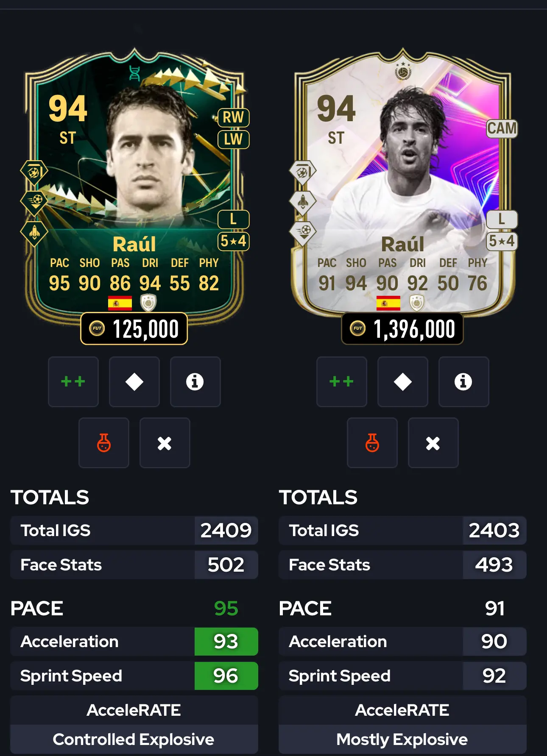Click the 125,000 coin price tag
Image resolution: width=547 pixels, height=756 pixels.
tap(134, 329)
